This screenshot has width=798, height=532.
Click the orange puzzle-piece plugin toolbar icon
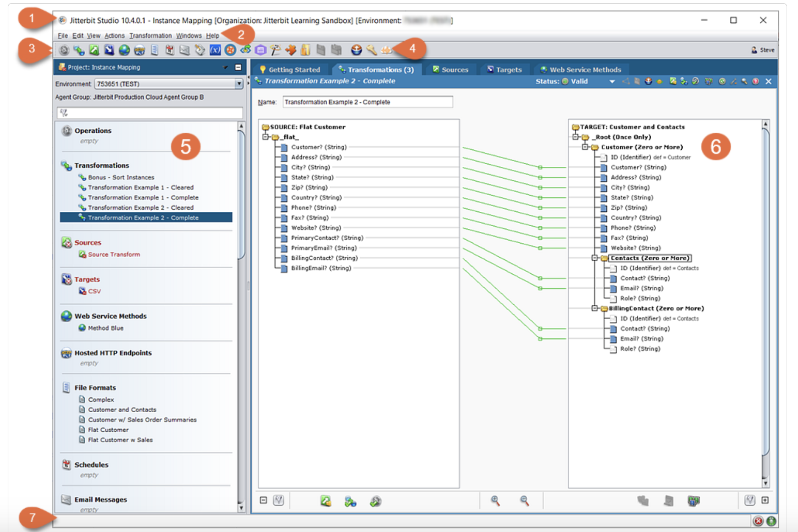pos(291,50)
